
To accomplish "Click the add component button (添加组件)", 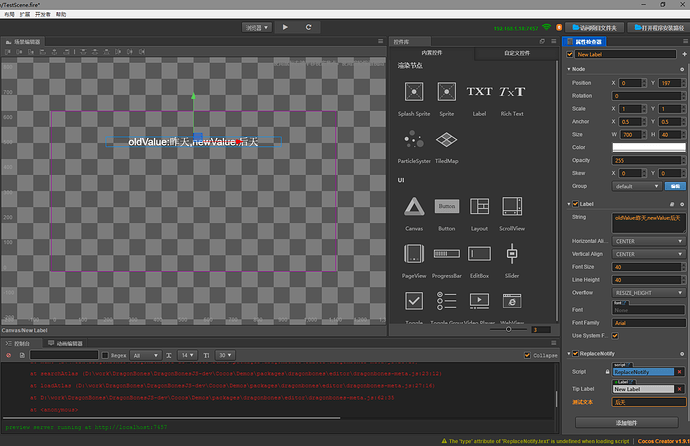I will point(626,423).
